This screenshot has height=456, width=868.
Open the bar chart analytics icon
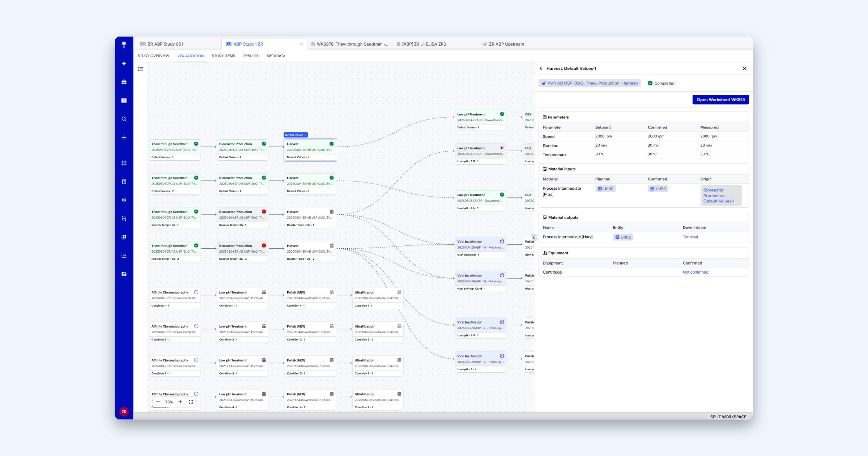point(124,256)
